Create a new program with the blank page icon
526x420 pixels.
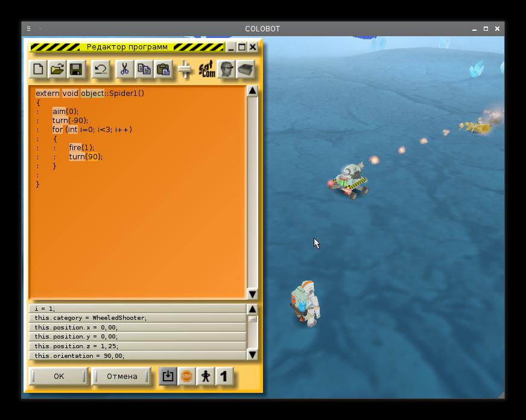38,69
